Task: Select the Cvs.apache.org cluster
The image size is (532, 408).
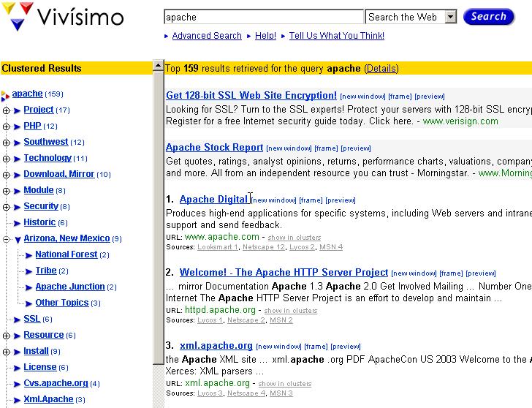Action: point(56,384)
